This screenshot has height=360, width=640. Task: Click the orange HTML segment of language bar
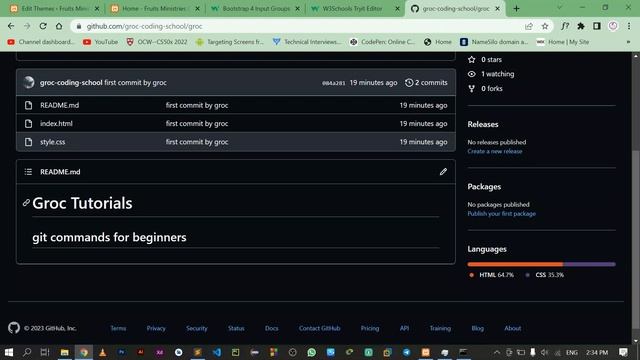(x=515, y=264)
